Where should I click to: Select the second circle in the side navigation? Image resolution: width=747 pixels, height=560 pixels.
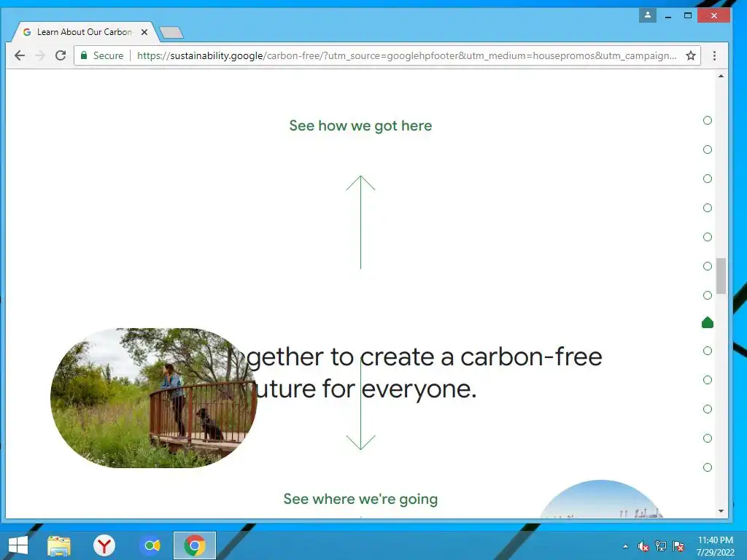pyautogui.click(x=708, y=149)
